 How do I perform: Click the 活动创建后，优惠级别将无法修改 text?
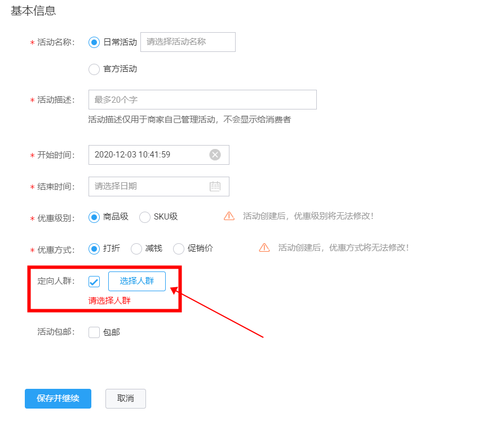point(308,216)
